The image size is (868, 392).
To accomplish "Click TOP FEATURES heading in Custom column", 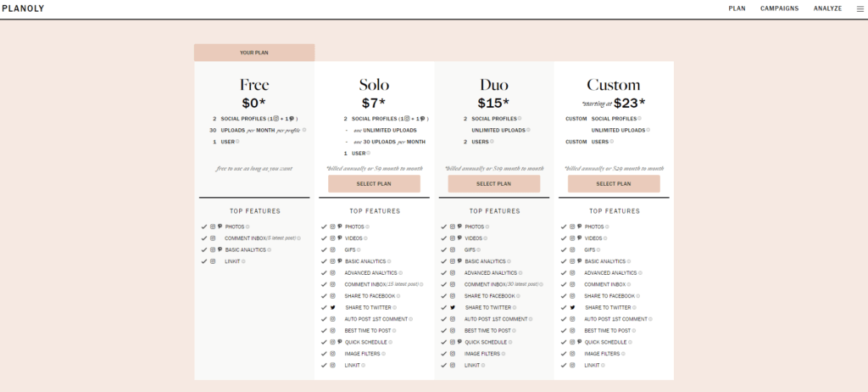I will (x=615, y=211).
